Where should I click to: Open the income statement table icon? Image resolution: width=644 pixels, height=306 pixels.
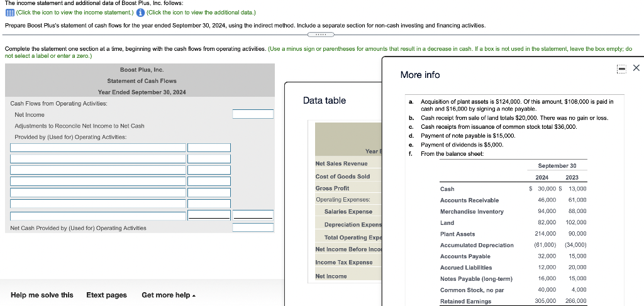[9, 13]
